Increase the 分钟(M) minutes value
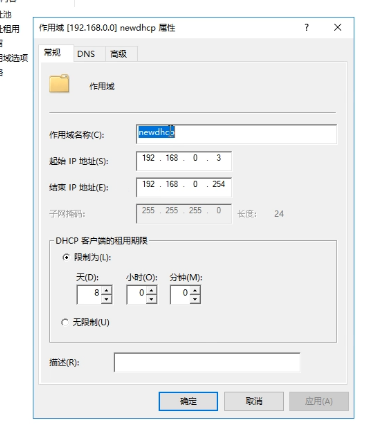The image size is (371, 424). (195, 290)
